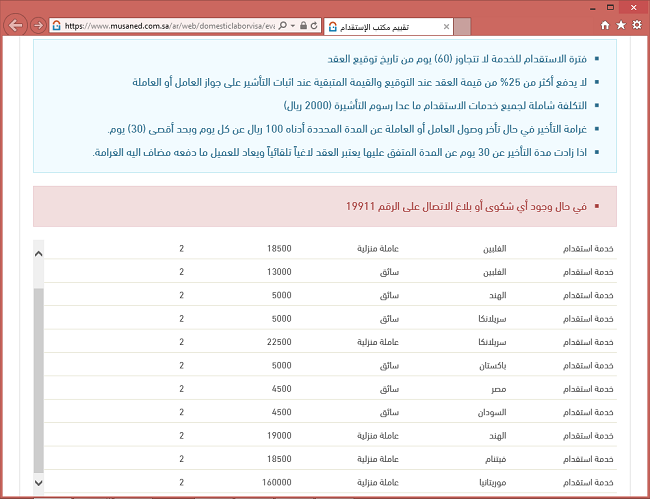
Task: Select الفلبين cell in the housemaid row
Action: [495, 249]
